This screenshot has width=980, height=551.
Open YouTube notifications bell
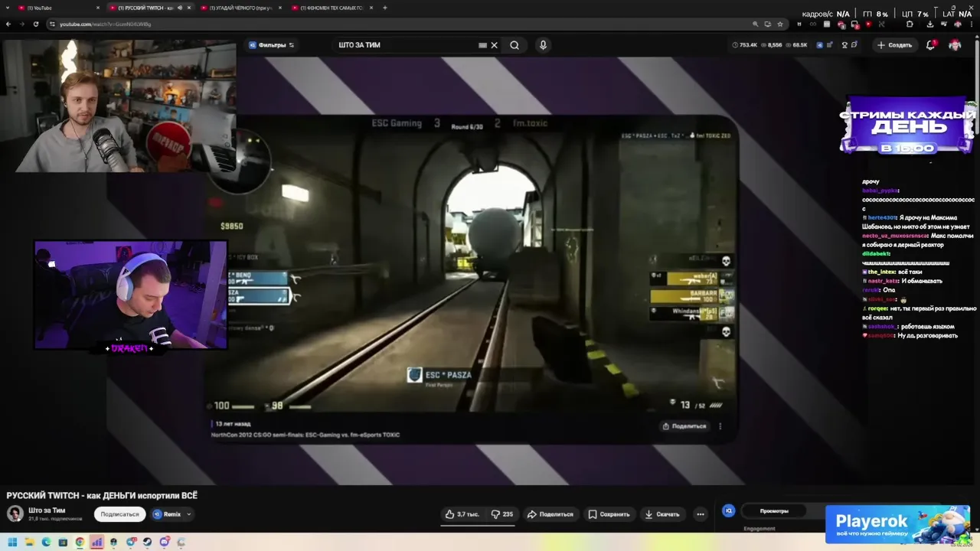click(931, 45)
